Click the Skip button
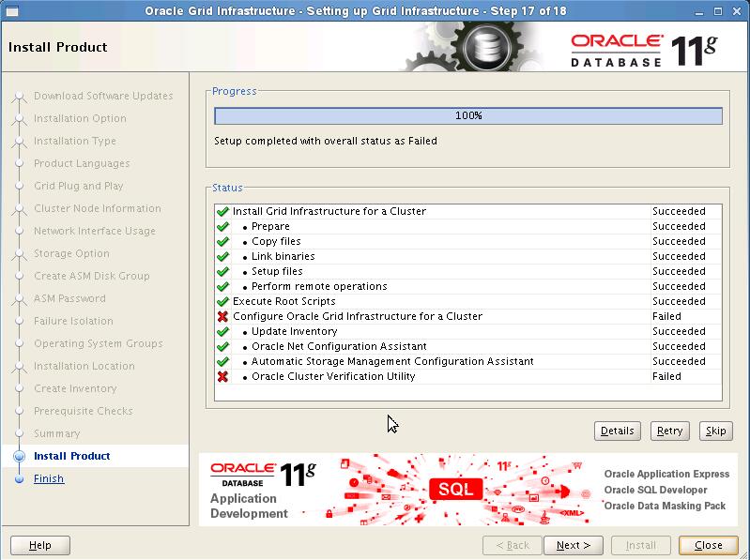Screen dimensions: 750x560 tap(715, 431)
